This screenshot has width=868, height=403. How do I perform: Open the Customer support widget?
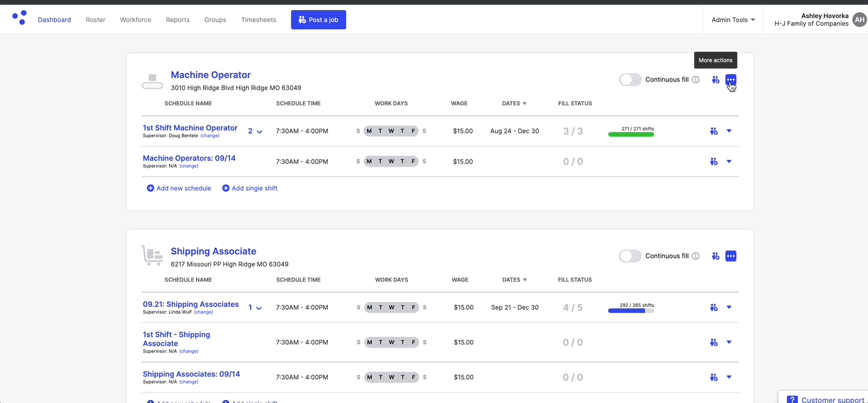(x=823, y=399)
